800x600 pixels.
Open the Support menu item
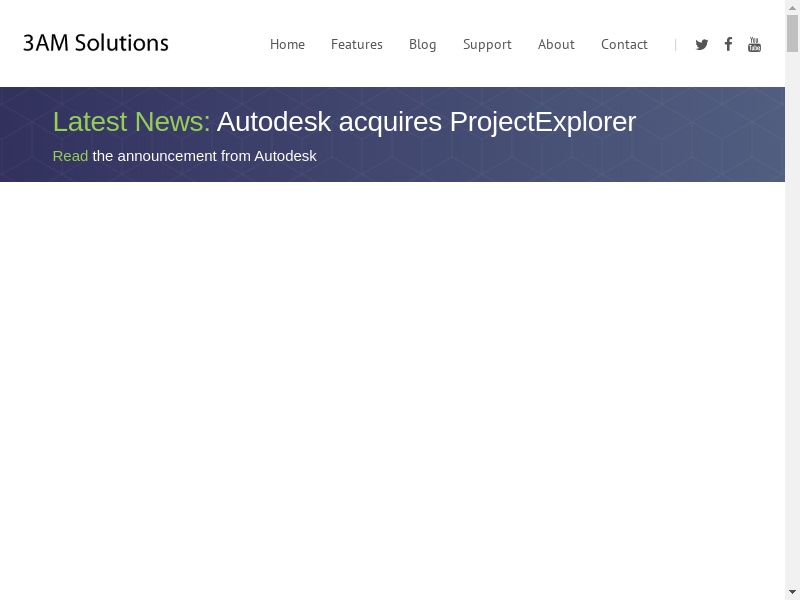click(x=487, y=44)
